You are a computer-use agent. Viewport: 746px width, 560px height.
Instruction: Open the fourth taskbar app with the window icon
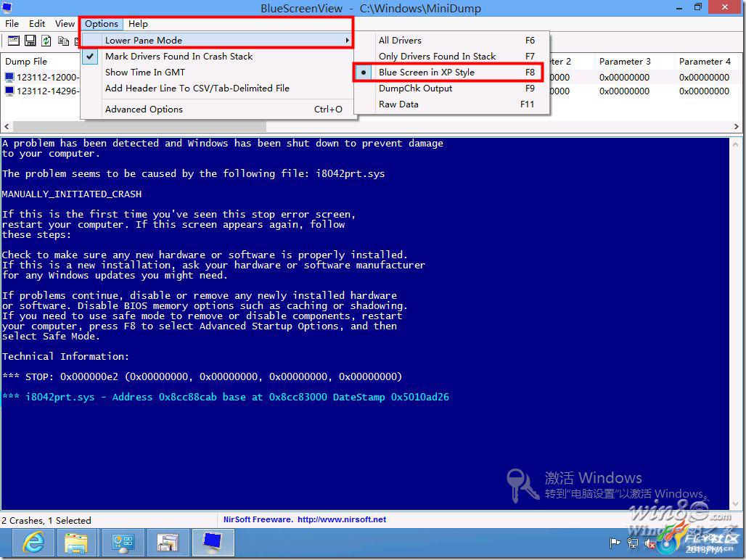pyautogui.click(x=168, y=543)
